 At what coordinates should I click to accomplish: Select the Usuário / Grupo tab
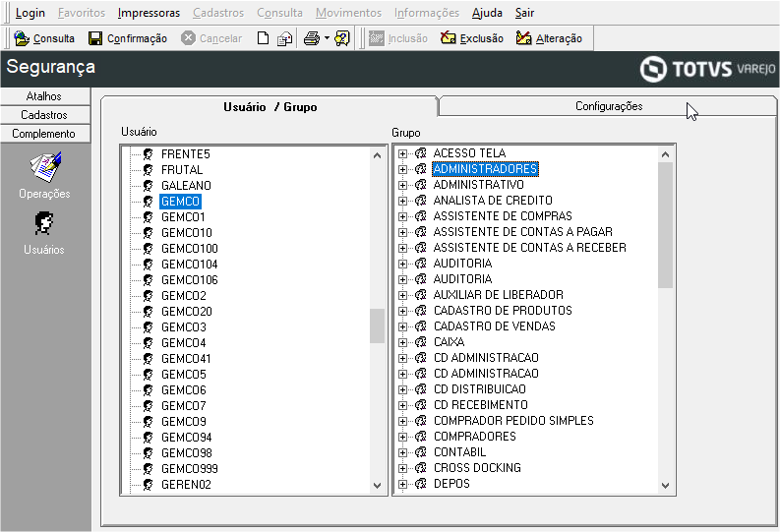click(270, 107)
